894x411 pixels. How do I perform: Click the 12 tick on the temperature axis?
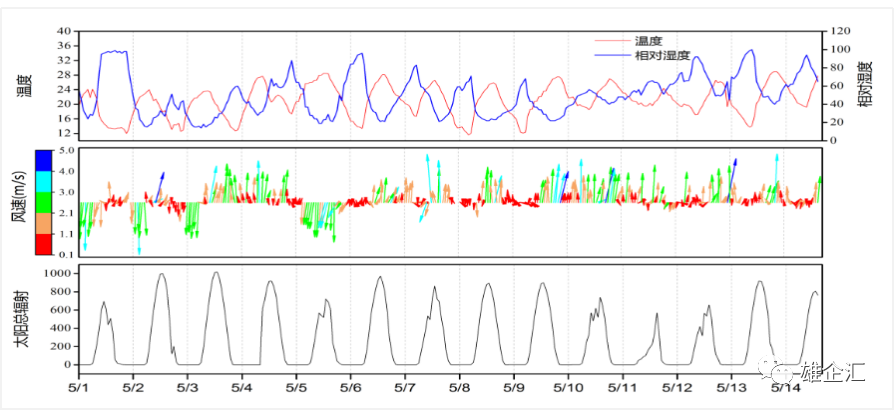coord(66,133)
